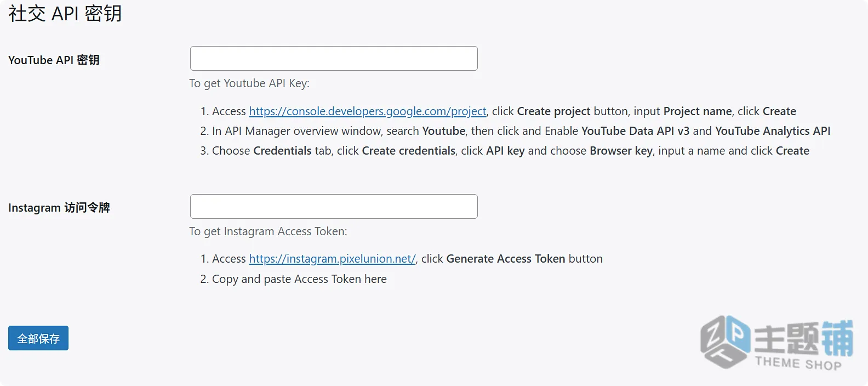
Task: Click the 'Browser key' bold text
Action: coord(621,151)
